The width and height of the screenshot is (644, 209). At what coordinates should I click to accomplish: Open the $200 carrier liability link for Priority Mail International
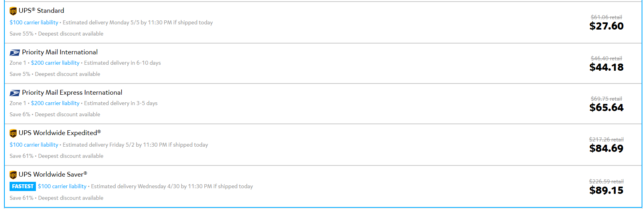click(x=55, y=63)
